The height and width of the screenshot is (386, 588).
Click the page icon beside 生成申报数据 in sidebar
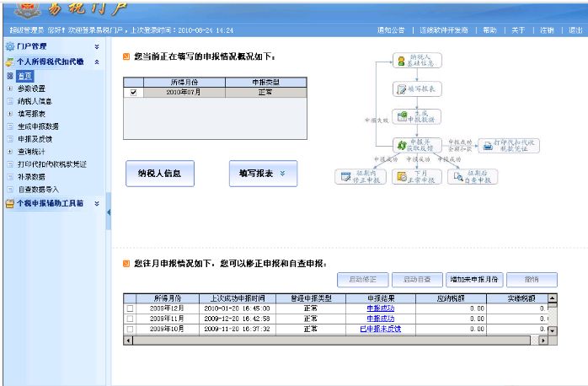tap(10, 126)
